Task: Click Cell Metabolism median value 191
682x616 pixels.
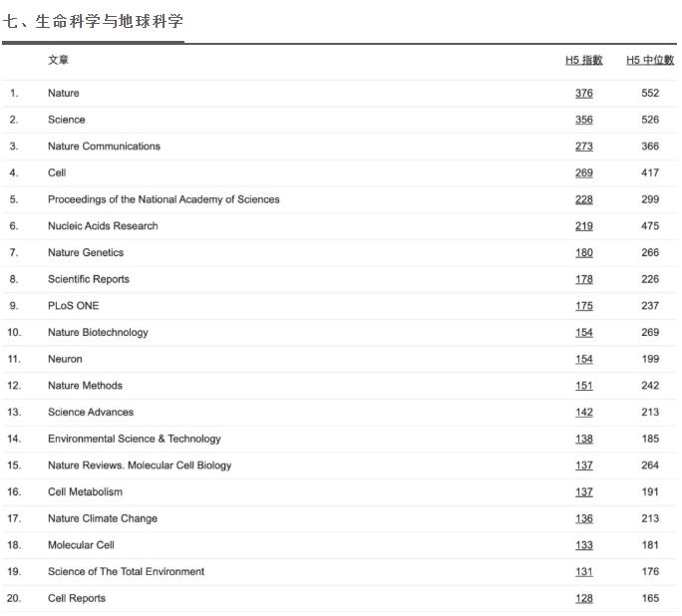Action: [x=650, y=491]
